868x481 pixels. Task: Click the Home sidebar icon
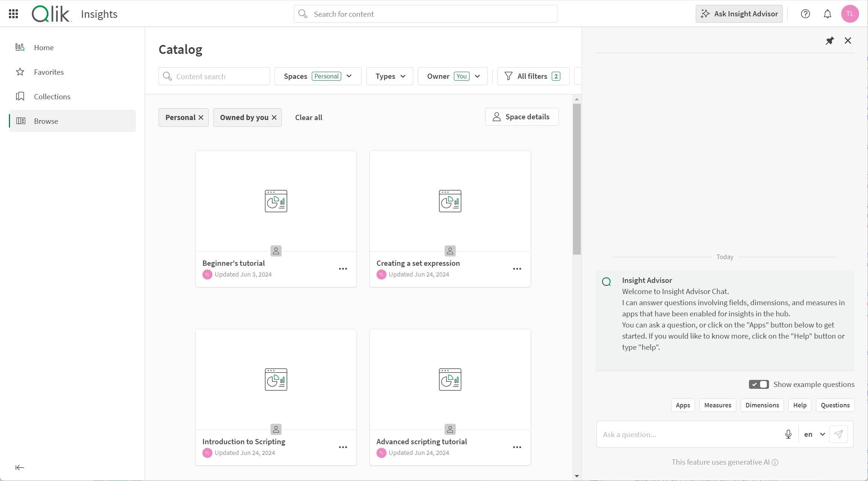click(20, 47)
